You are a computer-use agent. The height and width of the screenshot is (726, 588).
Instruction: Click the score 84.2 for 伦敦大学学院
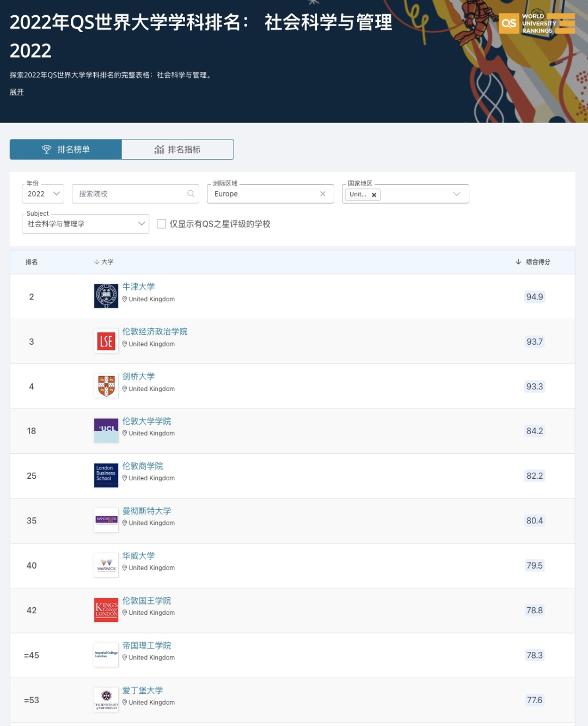tap(535, 431)
